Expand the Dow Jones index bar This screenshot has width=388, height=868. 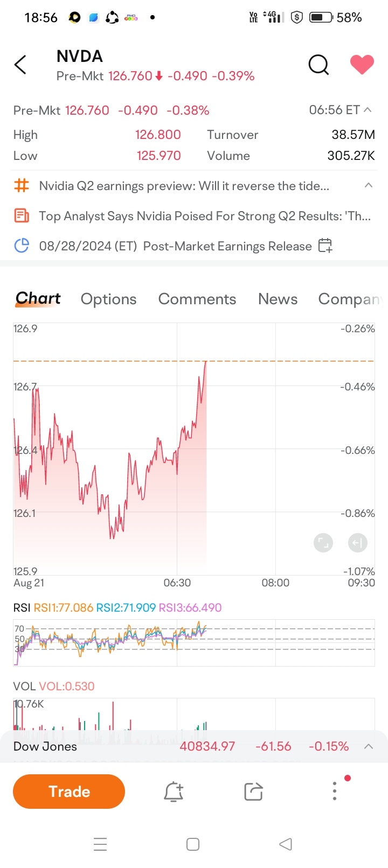click(369, 746)
